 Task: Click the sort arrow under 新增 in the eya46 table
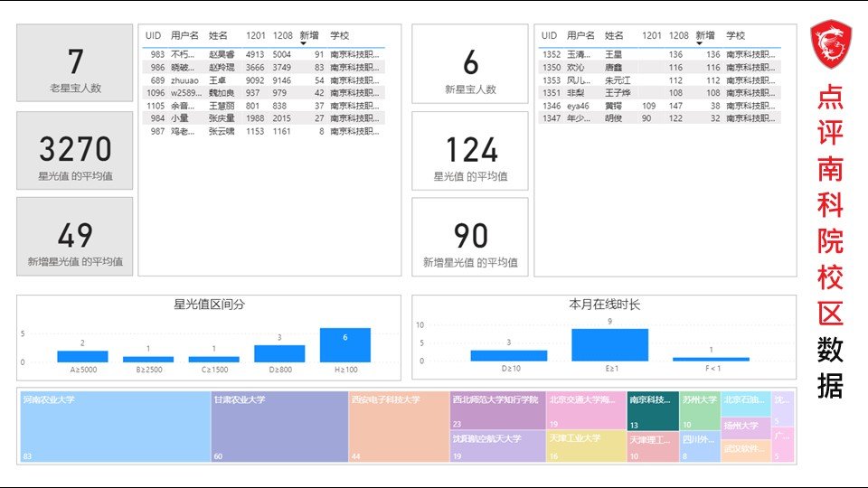698,44
